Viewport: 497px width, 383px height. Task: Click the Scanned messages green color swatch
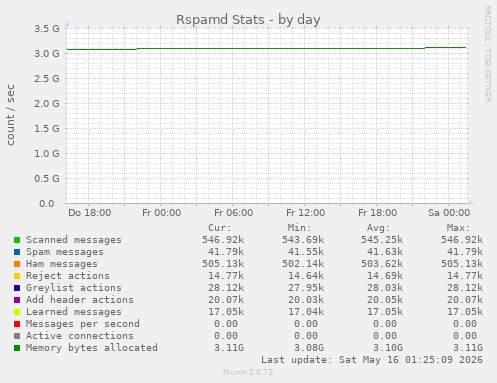[x=17, y=240]
